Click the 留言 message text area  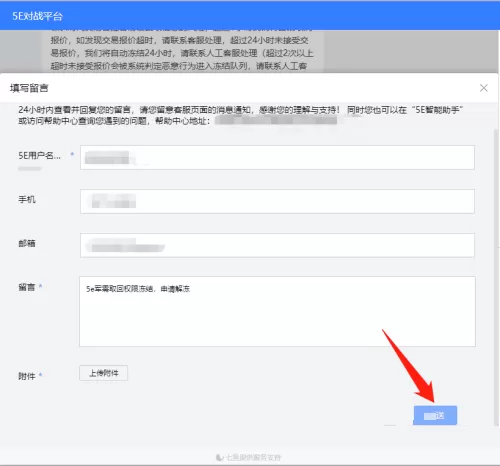point(277,311)
